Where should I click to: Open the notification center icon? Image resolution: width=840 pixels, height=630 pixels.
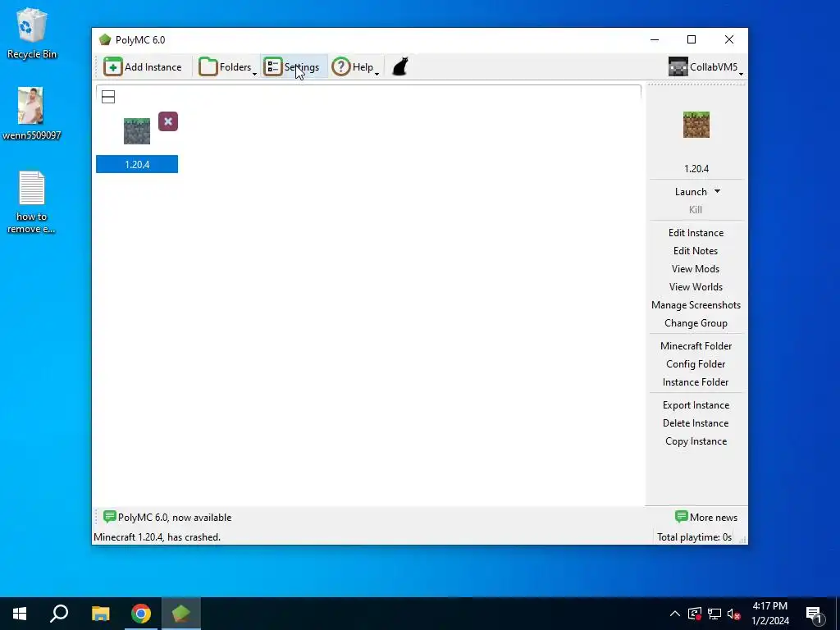[814, 614]
